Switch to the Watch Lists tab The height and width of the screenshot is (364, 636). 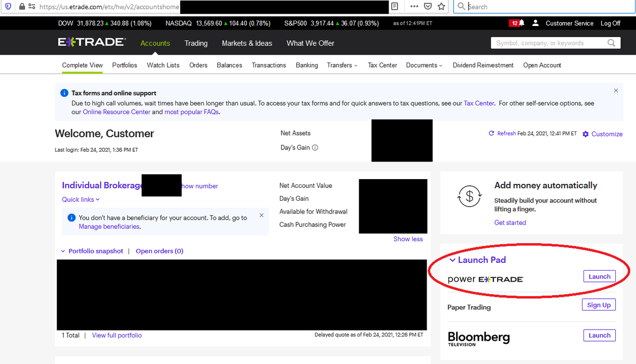click(x=163, y=65)
